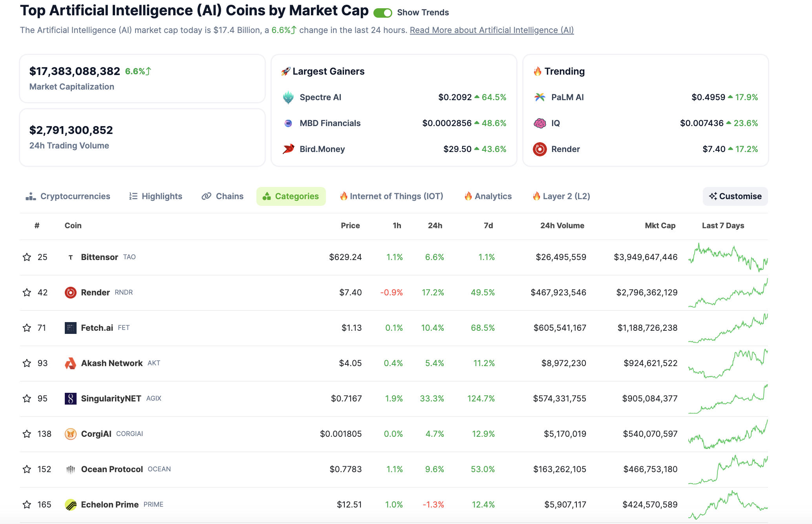Click the Spectre AI coin icon
Image resolution: width=812 pixels, height=524 pixels.
(288, 97)
